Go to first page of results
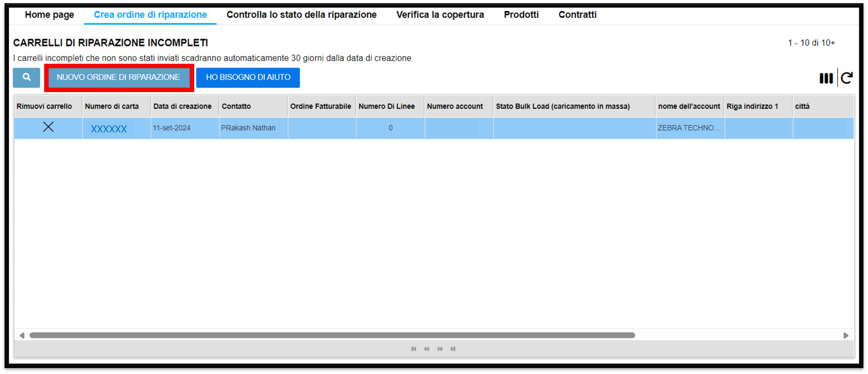The height and width of the screenshot is (374, 868). tap(414, 349)
